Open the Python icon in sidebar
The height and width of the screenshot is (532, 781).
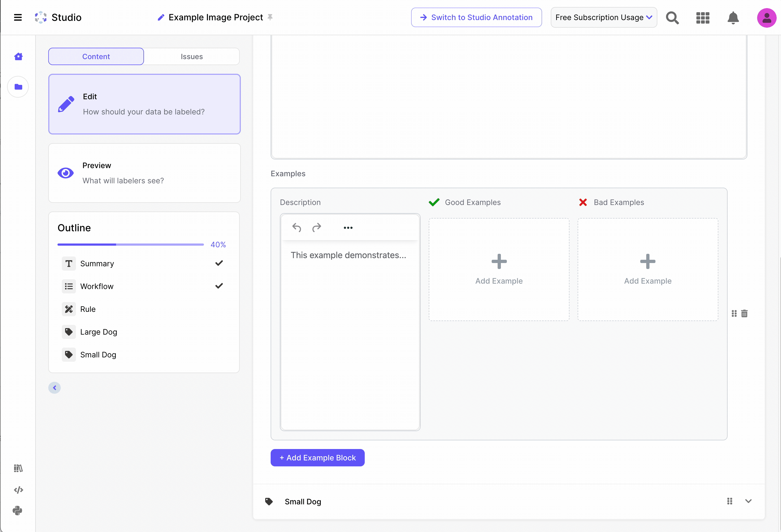17,511
